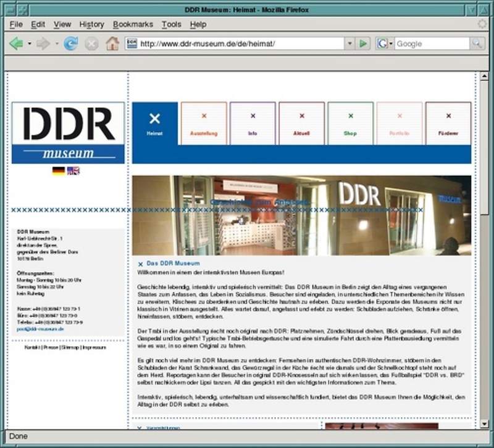This screenshot has width=494, height=448.
Task: Click the vertical scrollbar up arrow
Action: (x=484, y=76)
